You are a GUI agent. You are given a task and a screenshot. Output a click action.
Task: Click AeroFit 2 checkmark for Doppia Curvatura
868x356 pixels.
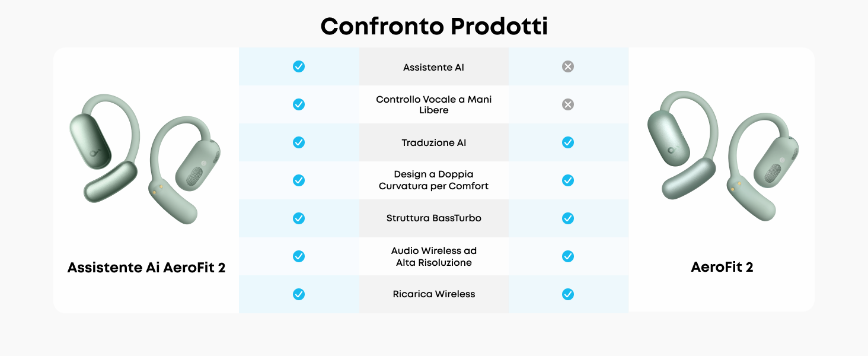568,180
